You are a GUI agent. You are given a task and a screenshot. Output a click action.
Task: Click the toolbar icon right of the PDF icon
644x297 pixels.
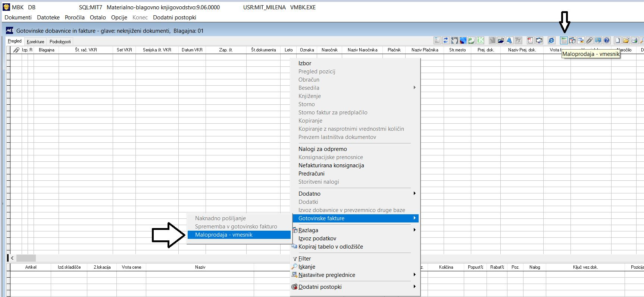click(539, 41)
